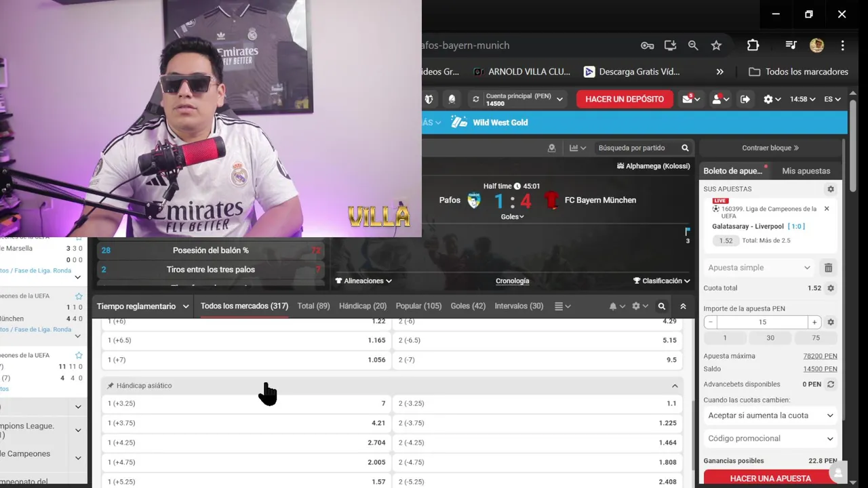The width and height of the screenshot is (868, 488).
Task: Click HACER UN DEPÓSITO button
Action: pyautogui.click(x=625, y=99)
